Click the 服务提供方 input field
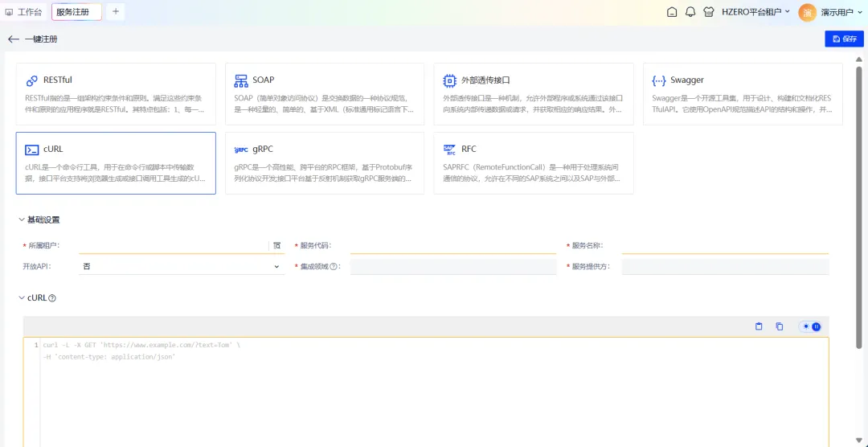Image resolution: width=868 pixels, height=447 pixels. [x=725, y=267]
